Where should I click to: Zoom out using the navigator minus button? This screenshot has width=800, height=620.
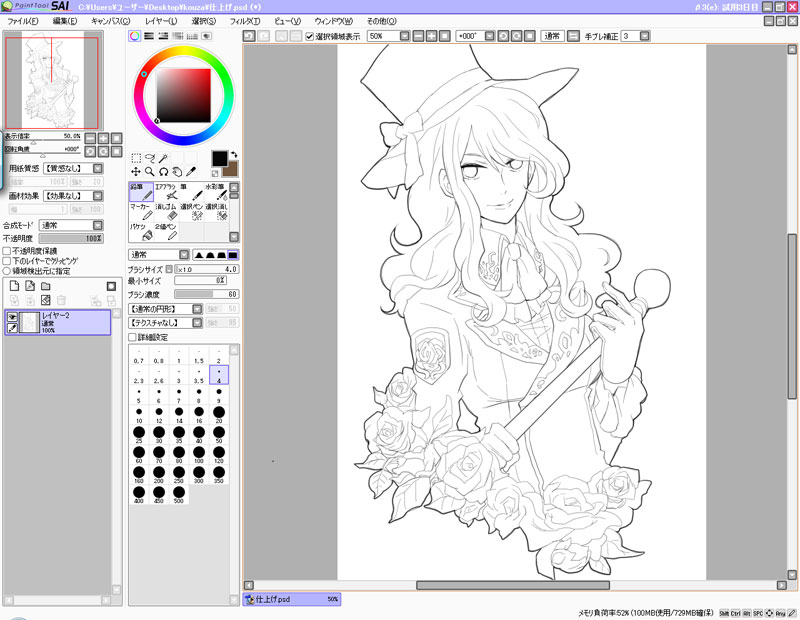90,138
